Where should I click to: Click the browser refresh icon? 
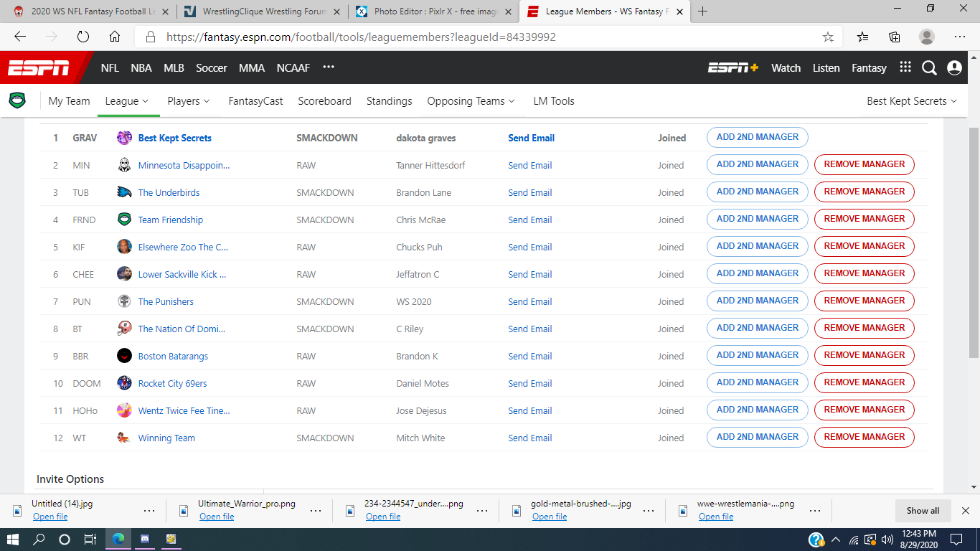coord(83,37)
